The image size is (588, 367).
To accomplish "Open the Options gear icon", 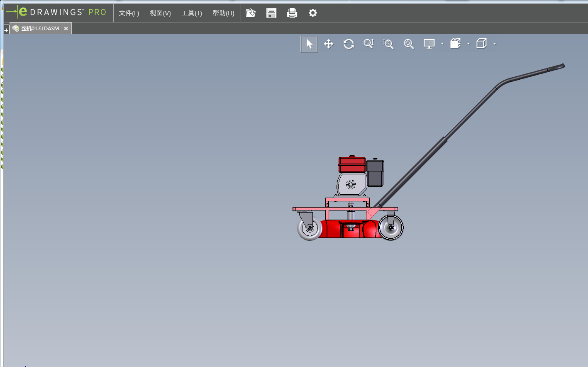I will [x=313, y=13].
